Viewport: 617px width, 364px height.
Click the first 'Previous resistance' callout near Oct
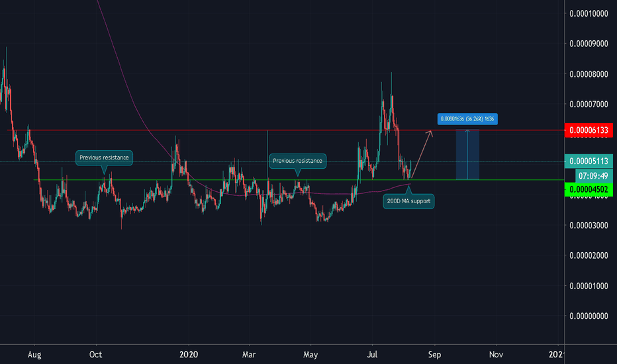point(104,158)
